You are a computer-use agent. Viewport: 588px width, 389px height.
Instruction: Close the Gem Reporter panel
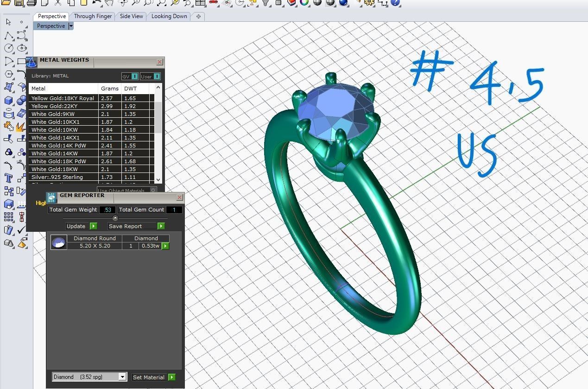coord(180,198)
